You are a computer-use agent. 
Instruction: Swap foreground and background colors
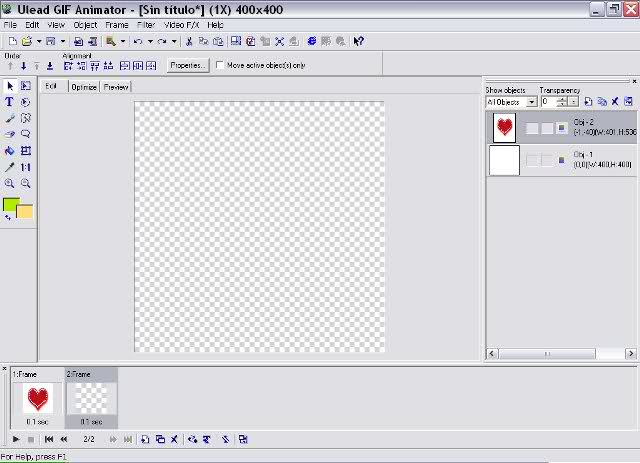pyautogui.click(x=8, y=218)
